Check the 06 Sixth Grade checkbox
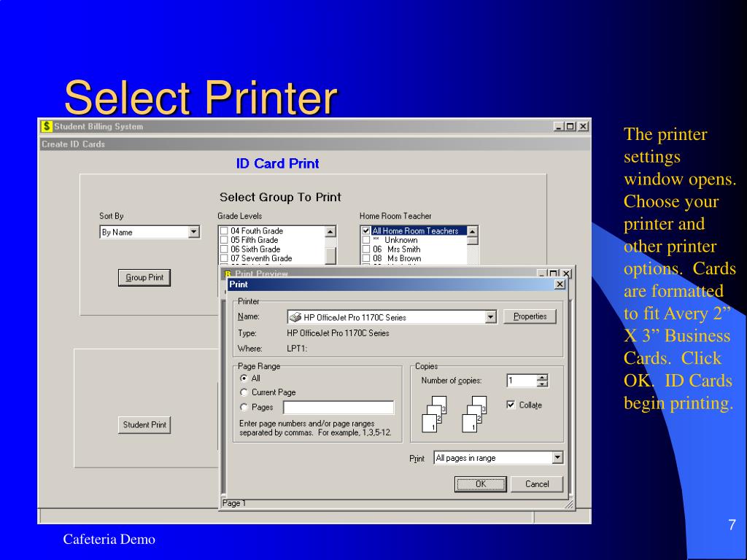 click(x=224, y=249)
